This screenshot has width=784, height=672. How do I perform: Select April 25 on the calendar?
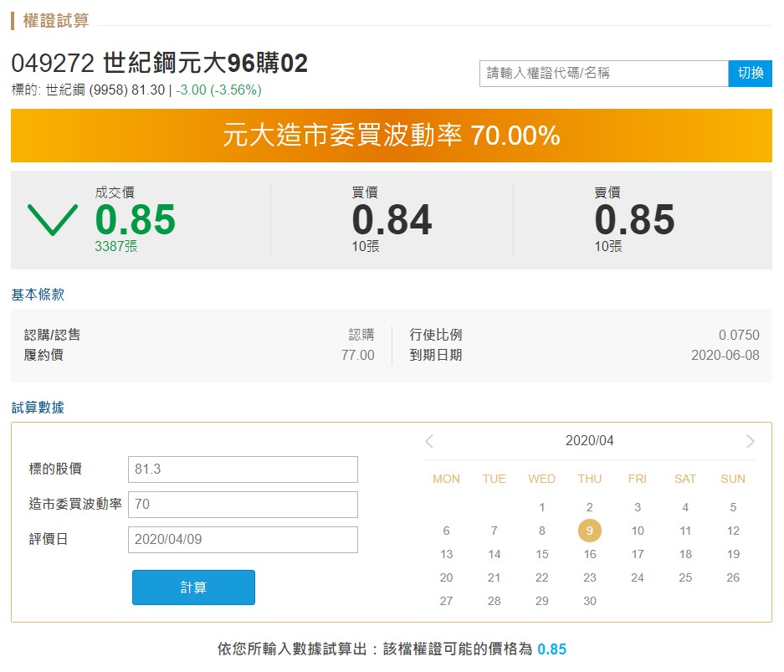tap(685, 577)
